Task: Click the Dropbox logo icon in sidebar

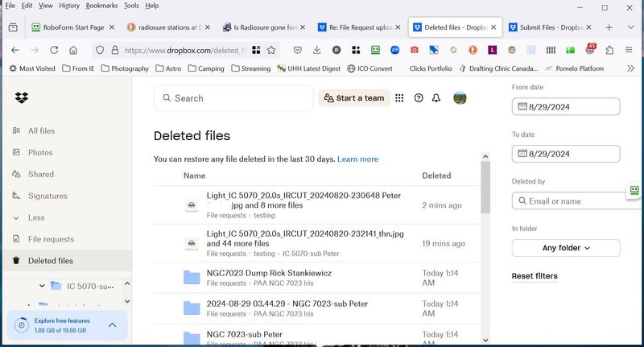Action: (22, 97)
